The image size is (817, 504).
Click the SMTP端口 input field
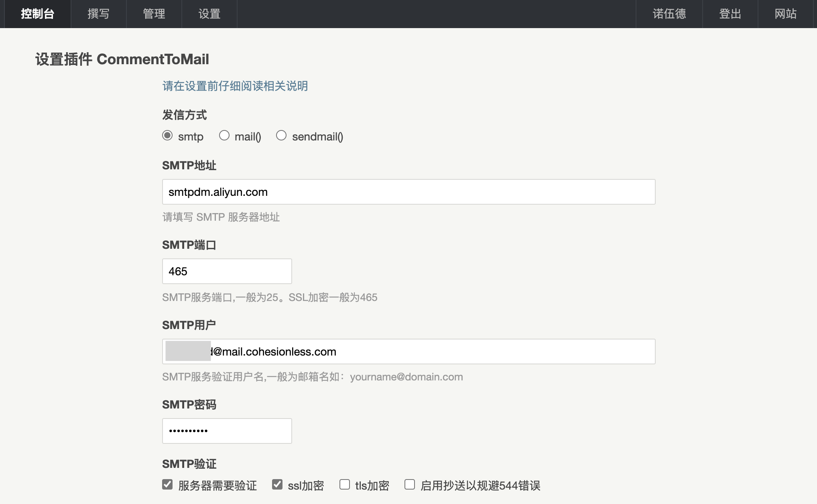point(227,271)
